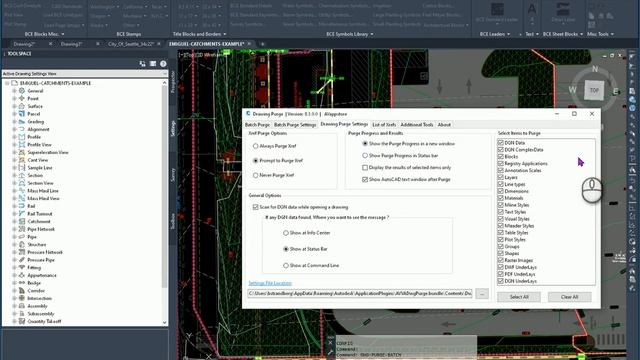
Task: Click the Structure node icon in the tree
Action: [x=22, y=244]
